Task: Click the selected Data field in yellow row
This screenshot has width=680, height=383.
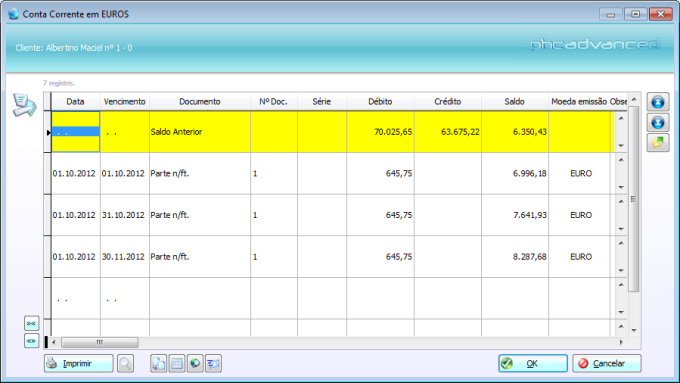Action: 75,132
